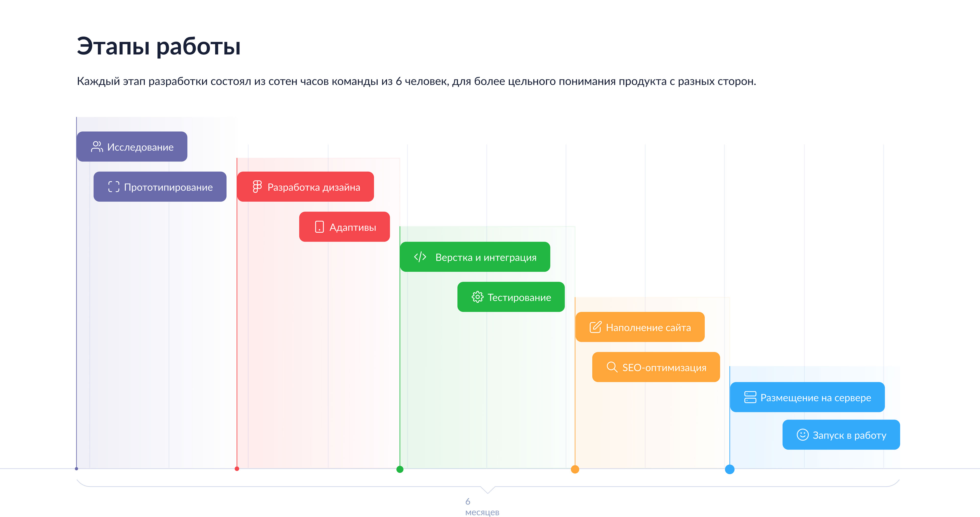Click the green timeline marker dot

click(400, 469)
